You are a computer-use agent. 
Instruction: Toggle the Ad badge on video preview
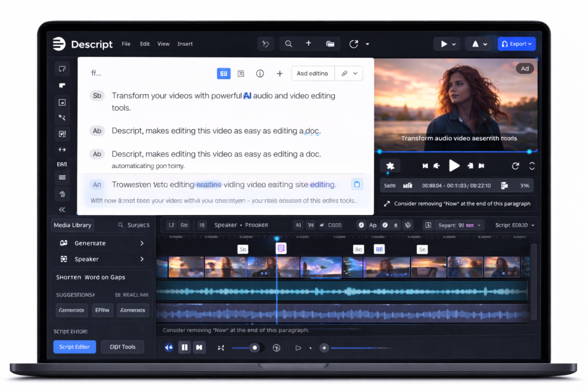click(x=525, y=68)
